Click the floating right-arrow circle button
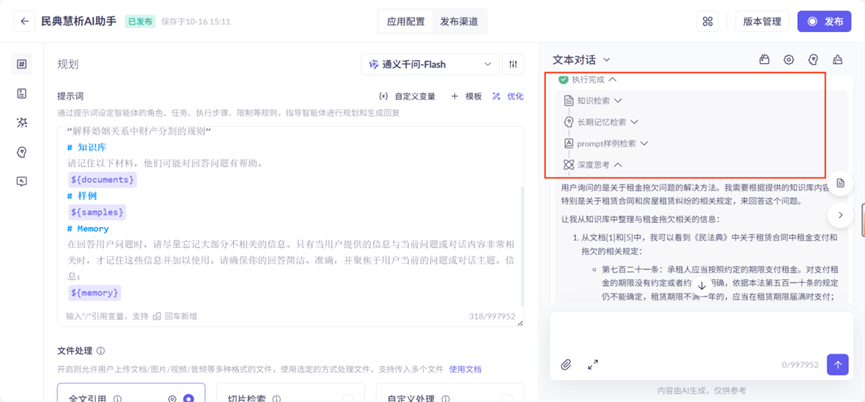This screenshot has height=402, width=865. pyautogui.click(x=841, y=215)
